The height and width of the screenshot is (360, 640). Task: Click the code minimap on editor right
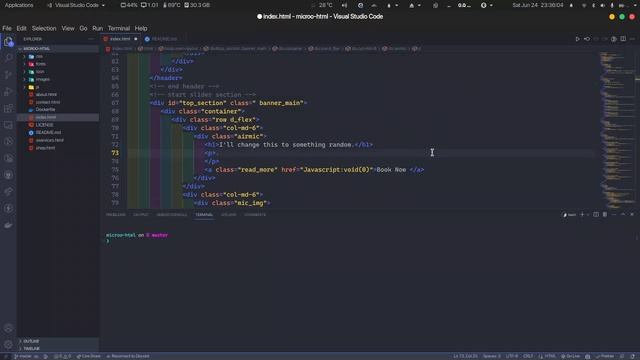point(616,131)
